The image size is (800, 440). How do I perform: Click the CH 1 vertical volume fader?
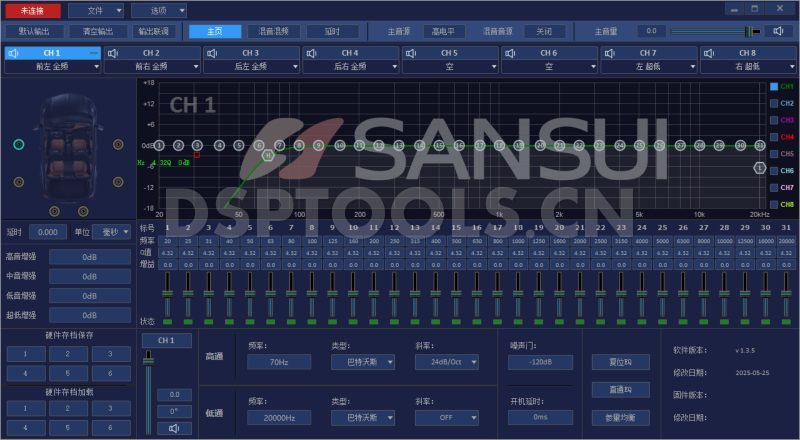click(x=148, y=392)
